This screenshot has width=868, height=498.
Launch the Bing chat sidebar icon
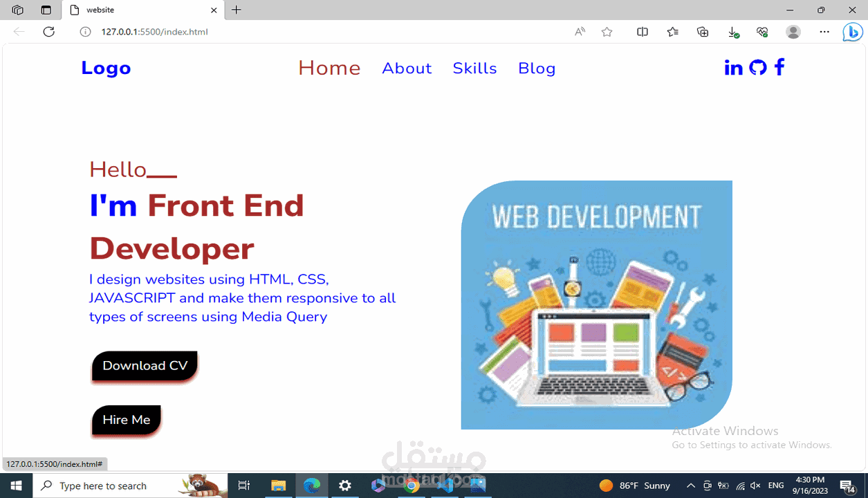click(852, 32)
